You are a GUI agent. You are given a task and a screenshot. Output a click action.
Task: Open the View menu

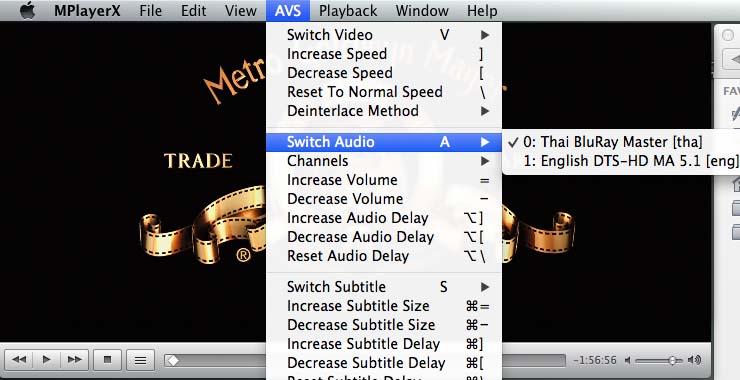[240, 10]
